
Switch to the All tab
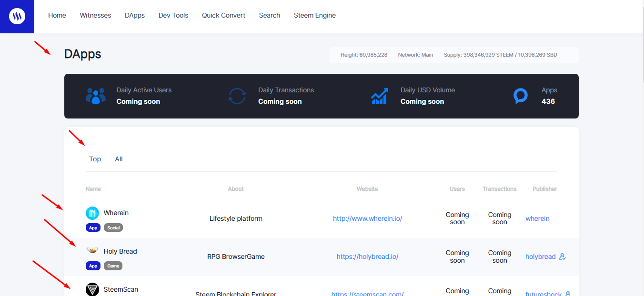[119, 159]
